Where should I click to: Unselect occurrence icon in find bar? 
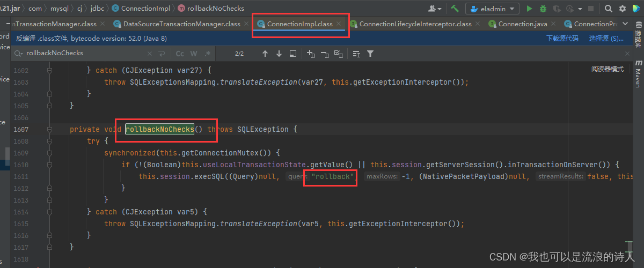click(325, 54)
